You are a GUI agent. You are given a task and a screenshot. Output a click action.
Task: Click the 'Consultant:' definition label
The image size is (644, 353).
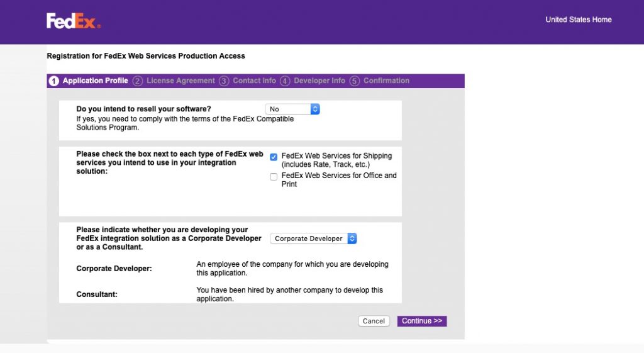(x=97, y=294)
